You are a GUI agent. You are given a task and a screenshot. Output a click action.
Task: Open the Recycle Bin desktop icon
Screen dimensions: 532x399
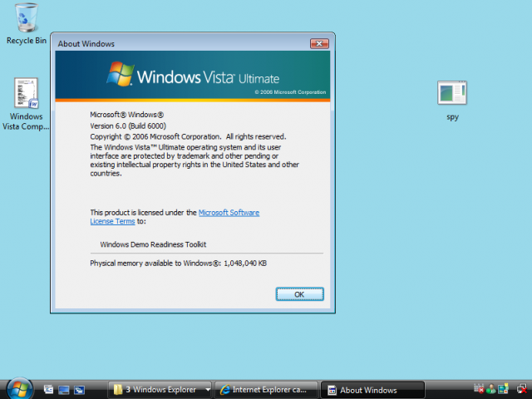pyautogui.click(x=27, y=23)
